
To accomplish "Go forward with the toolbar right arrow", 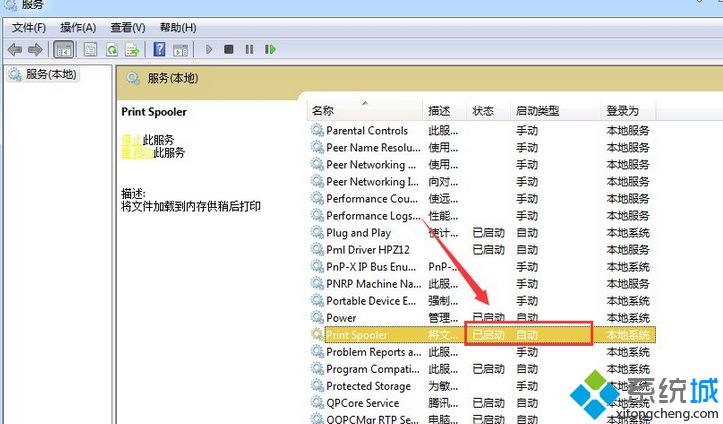I will point(36,49).
